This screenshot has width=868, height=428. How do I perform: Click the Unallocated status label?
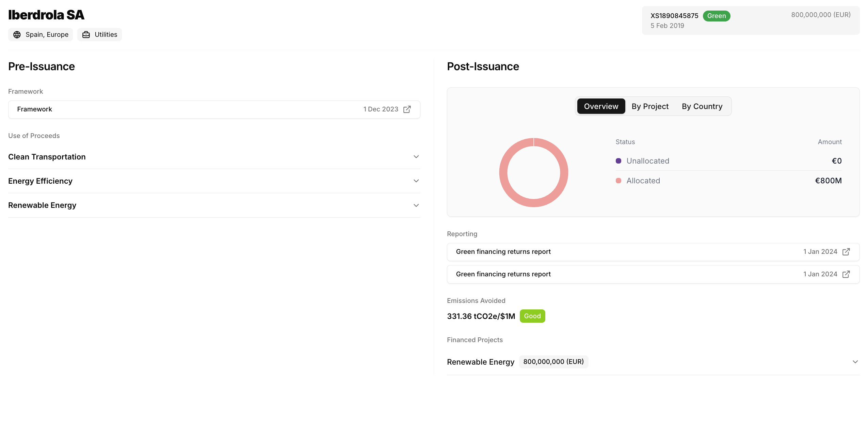(647, 161)
